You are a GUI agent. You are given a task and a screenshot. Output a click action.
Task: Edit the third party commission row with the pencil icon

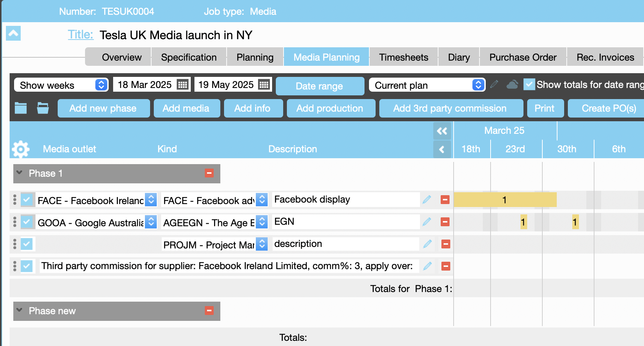click(x=427, y=266)
